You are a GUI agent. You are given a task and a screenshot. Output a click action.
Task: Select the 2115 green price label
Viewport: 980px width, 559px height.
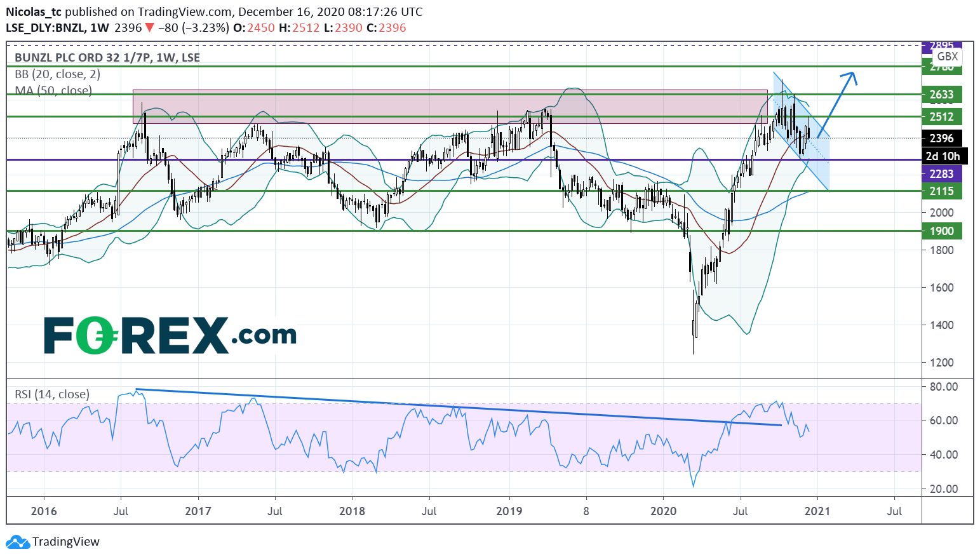[x=941, y=191]
